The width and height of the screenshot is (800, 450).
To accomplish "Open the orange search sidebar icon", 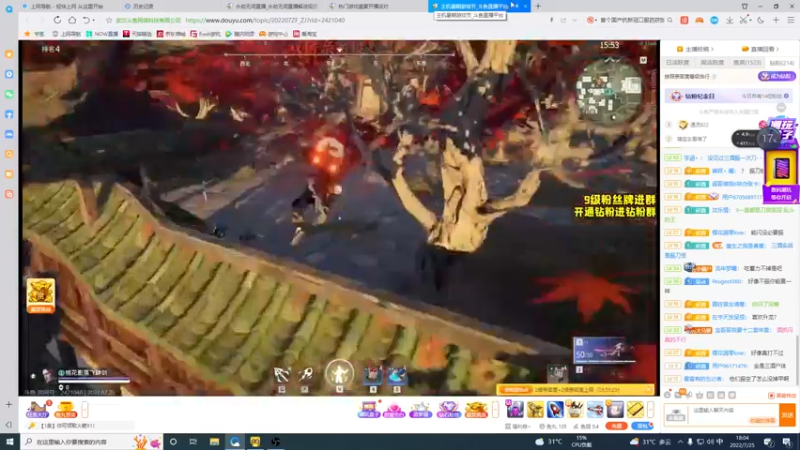I will 9,154.
